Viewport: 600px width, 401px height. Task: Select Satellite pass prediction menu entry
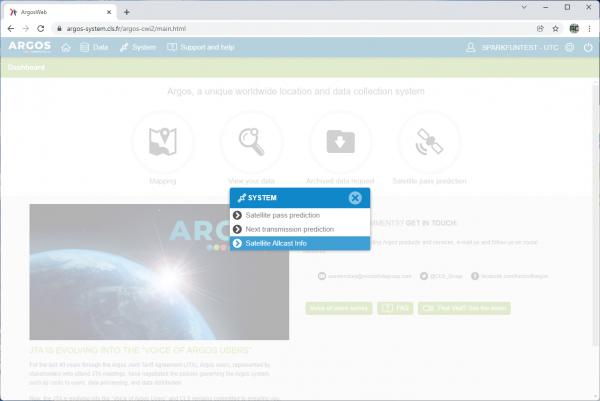[300, 215]
